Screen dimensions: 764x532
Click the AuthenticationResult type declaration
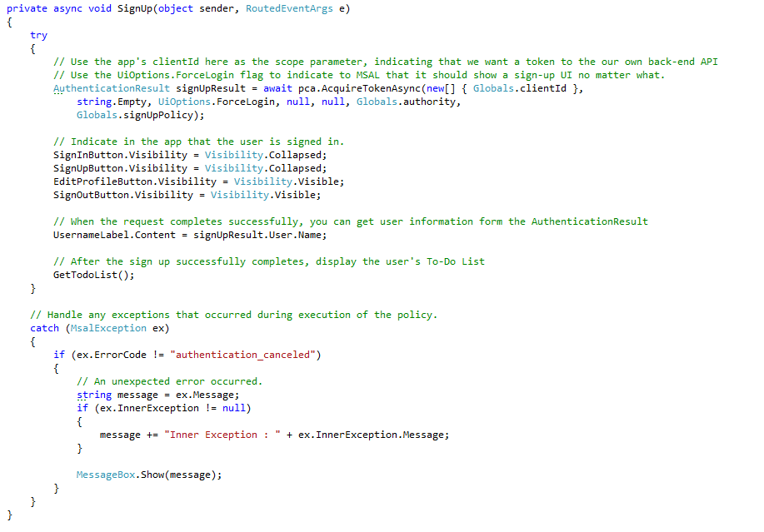point(112,88)
